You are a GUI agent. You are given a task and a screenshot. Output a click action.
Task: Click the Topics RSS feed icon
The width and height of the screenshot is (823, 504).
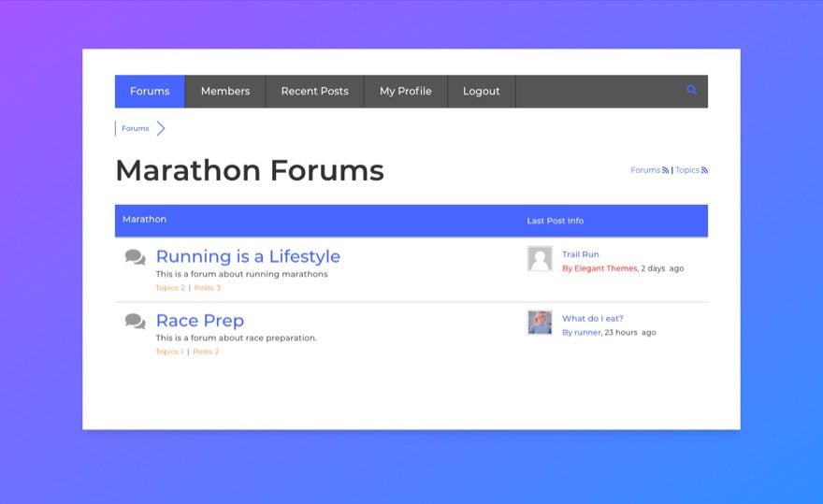point(704,170)
